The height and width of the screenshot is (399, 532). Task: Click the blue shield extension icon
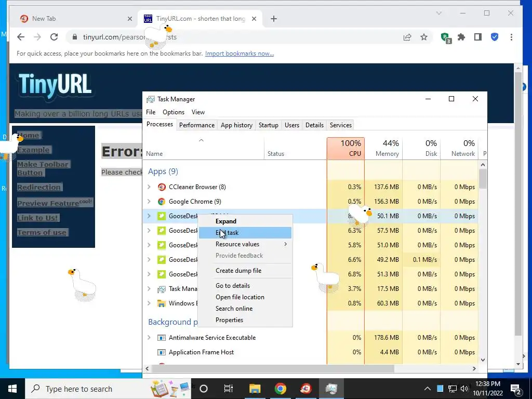[495, 37]
